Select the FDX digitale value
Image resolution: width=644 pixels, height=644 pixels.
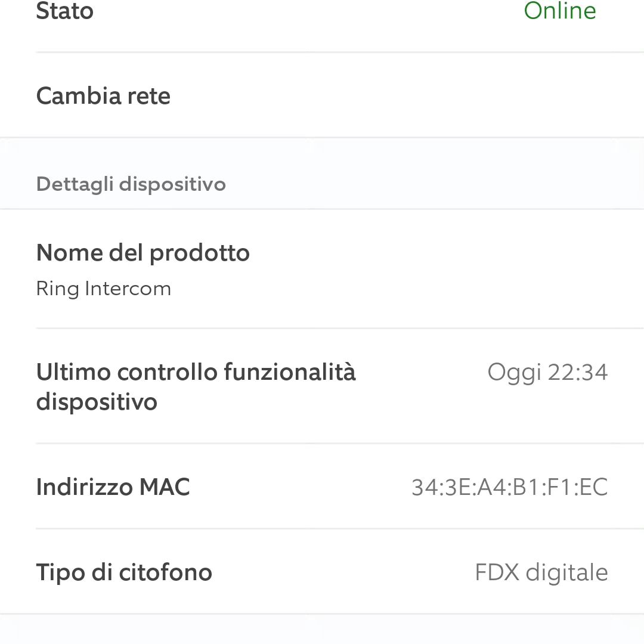pyautogui.click(x=541, y=572)
